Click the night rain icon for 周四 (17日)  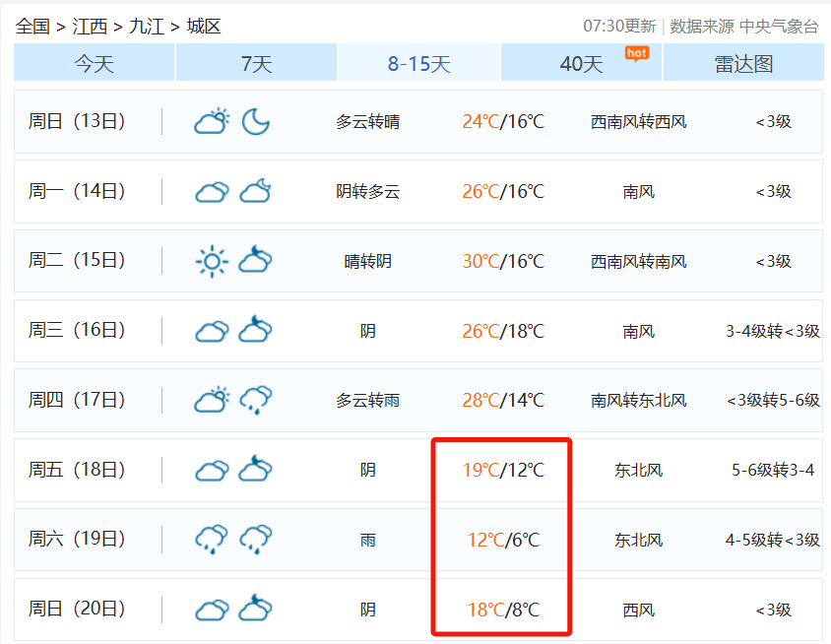click(255, 400)
